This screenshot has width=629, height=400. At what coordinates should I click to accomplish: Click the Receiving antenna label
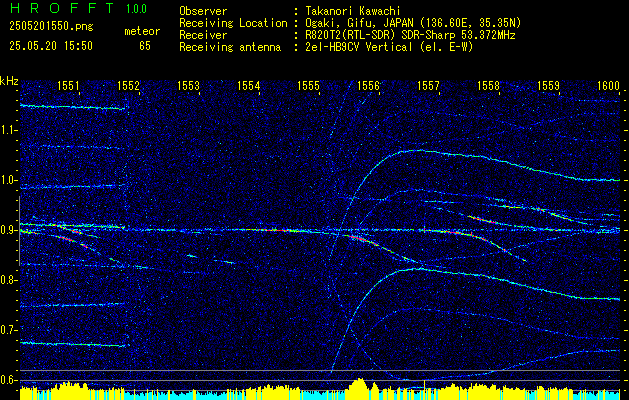tap(230, 47)
